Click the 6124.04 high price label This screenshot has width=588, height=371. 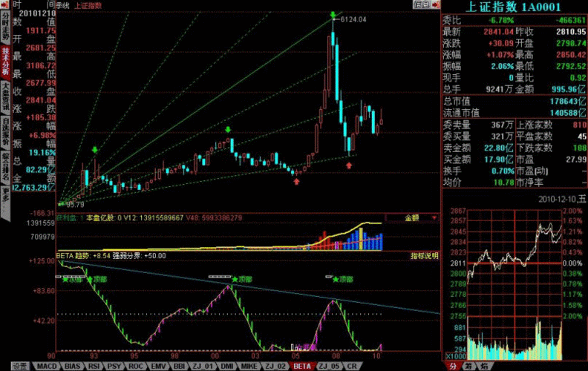[x=353, y=19]
